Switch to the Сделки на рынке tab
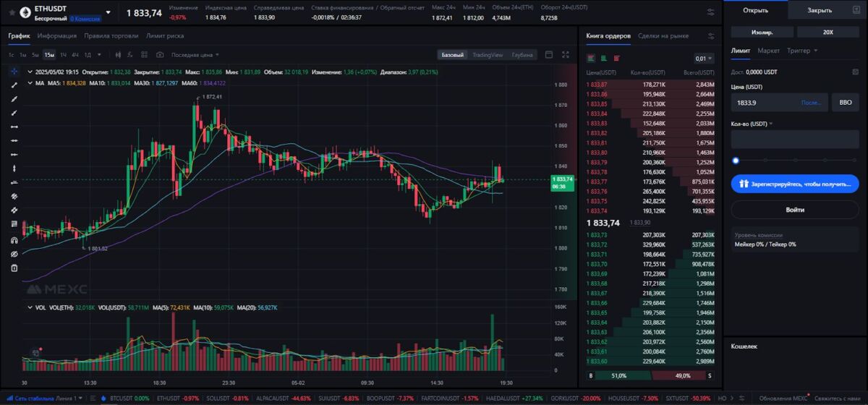The width and height of the screenshot is (868, 405). pos(663,35)
